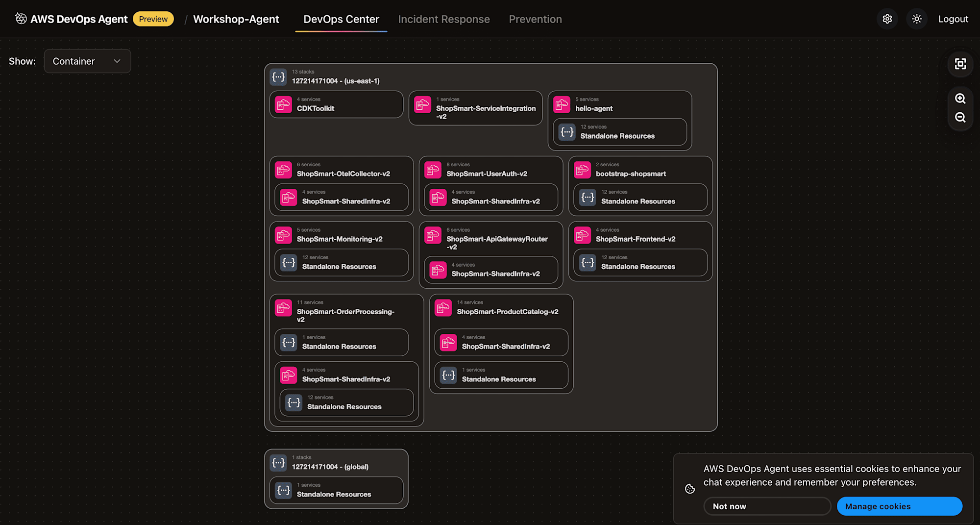Select the CDKToolkit stack icon

click(283, 104)
